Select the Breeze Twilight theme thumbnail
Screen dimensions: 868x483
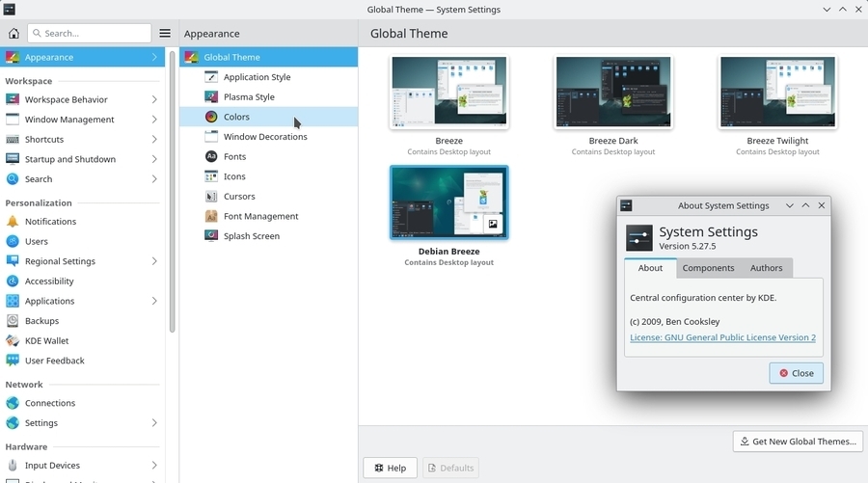click(777, 92)
